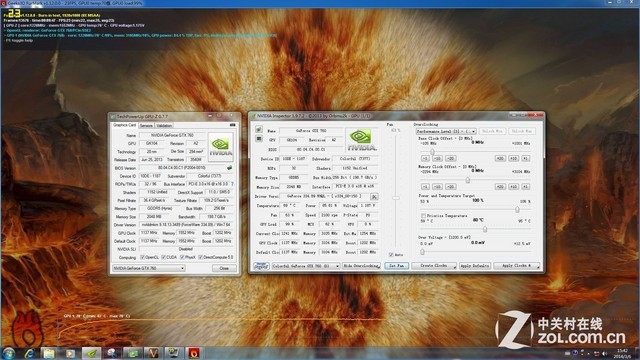This screenshot has width=640, height=360.
Task: Switch to FurMark taskbar icon
Action: [194, 353]
